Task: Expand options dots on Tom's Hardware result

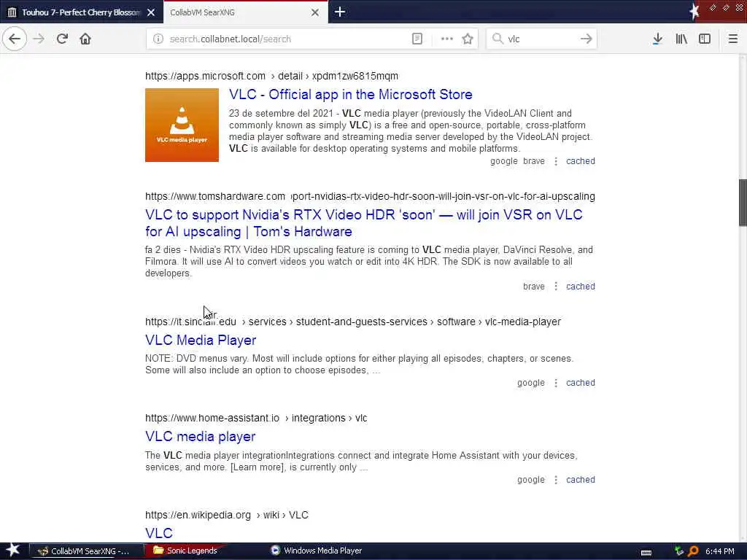Action: (x=555, y=286)
